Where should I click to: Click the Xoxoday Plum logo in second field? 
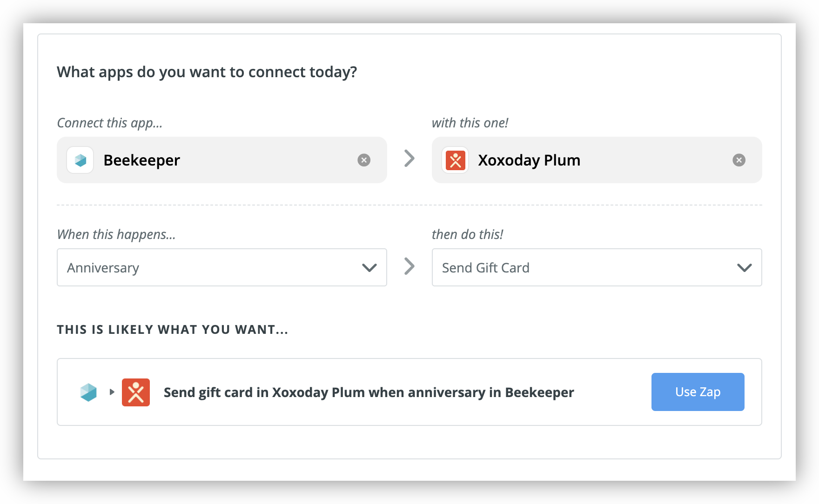(455, 160)
